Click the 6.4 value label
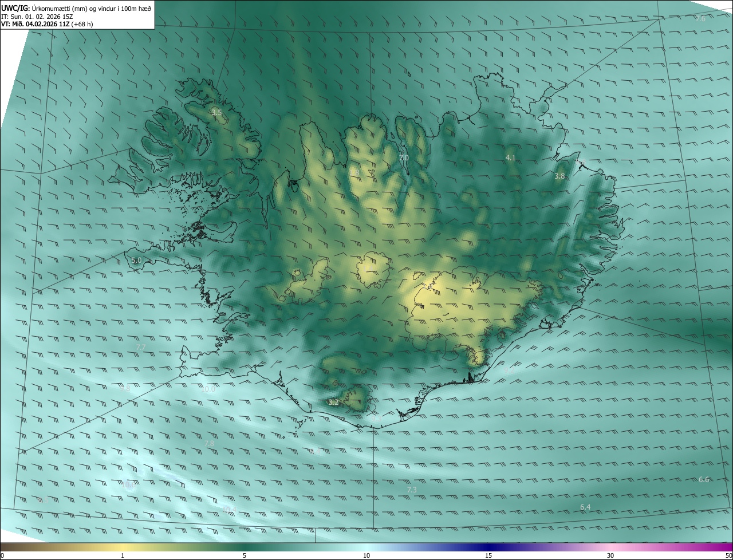 point(585,507)
